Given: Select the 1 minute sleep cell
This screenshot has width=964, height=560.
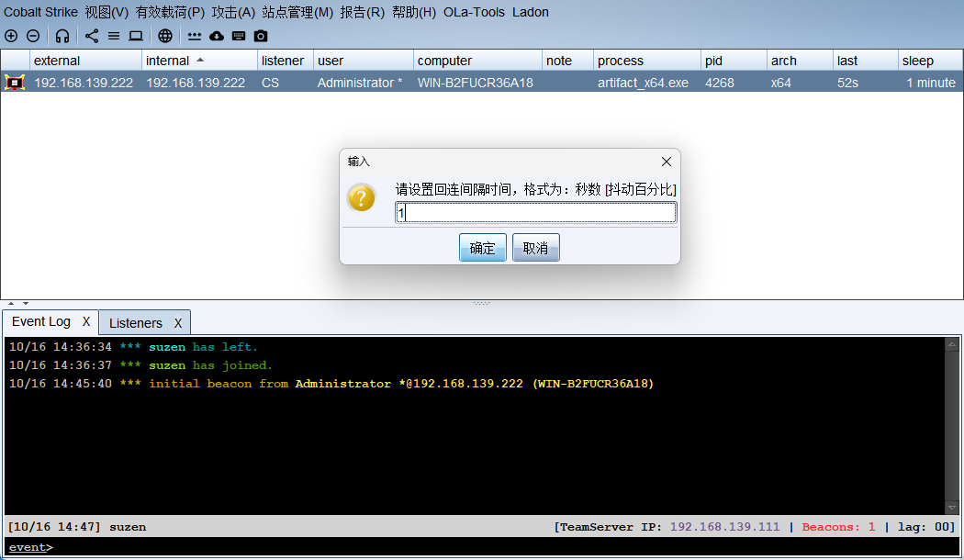Looking at the screenshot, I should point(931,83).
